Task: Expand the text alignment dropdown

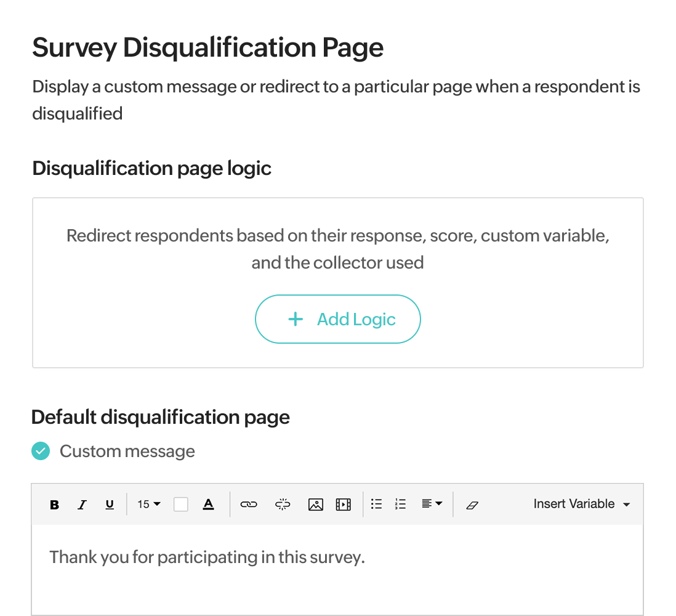Action: (x=432, y=505)
